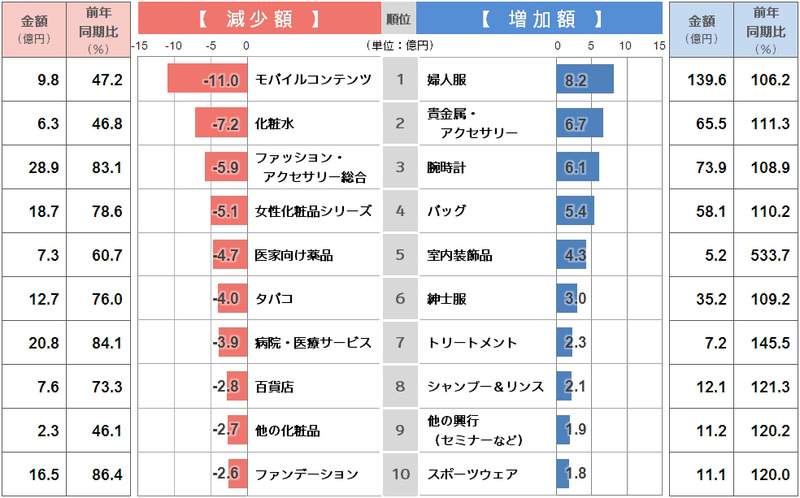Click the blue 8.2 bar for 婦人服
The width and height of the screenshot is (800, 498).
(585, 80)
